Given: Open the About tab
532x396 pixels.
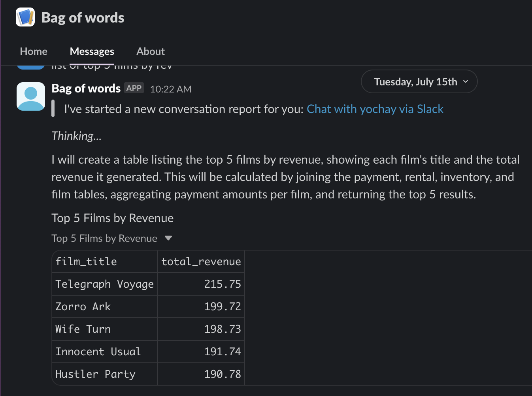Looking at the screenshot, I should pos(150,51).
